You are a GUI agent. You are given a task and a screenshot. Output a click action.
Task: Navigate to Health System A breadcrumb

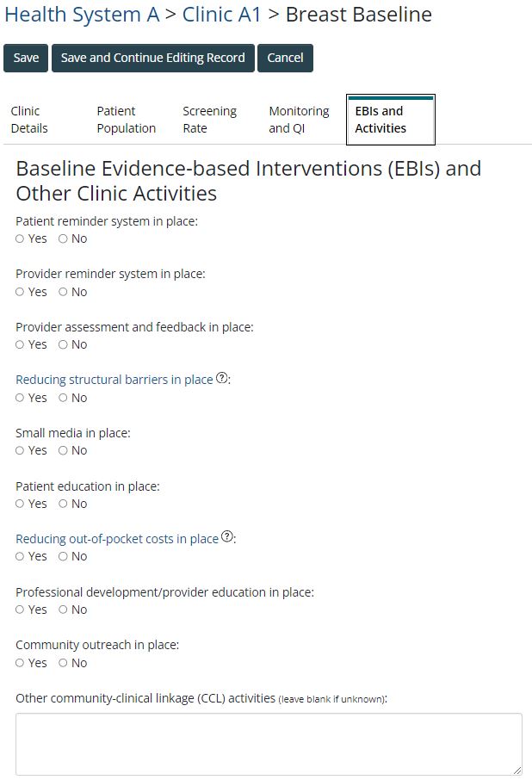[x=82, y=15]
